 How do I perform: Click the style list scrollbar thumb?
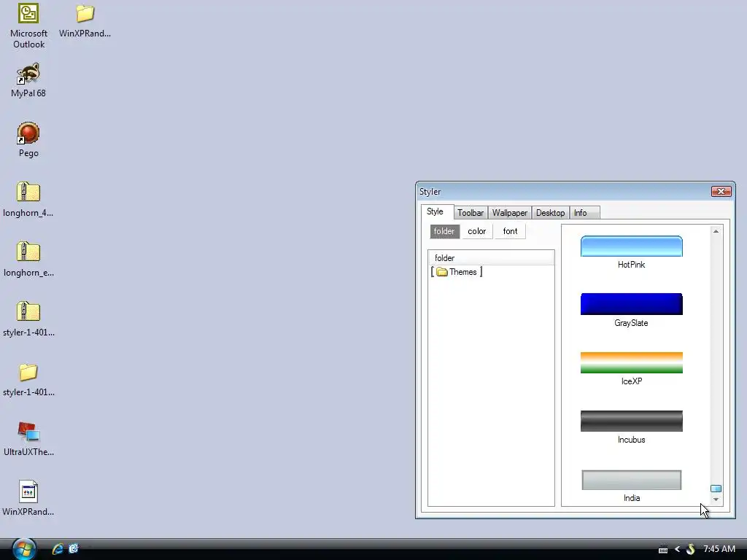pyautogui.click(x=716, y=489)
